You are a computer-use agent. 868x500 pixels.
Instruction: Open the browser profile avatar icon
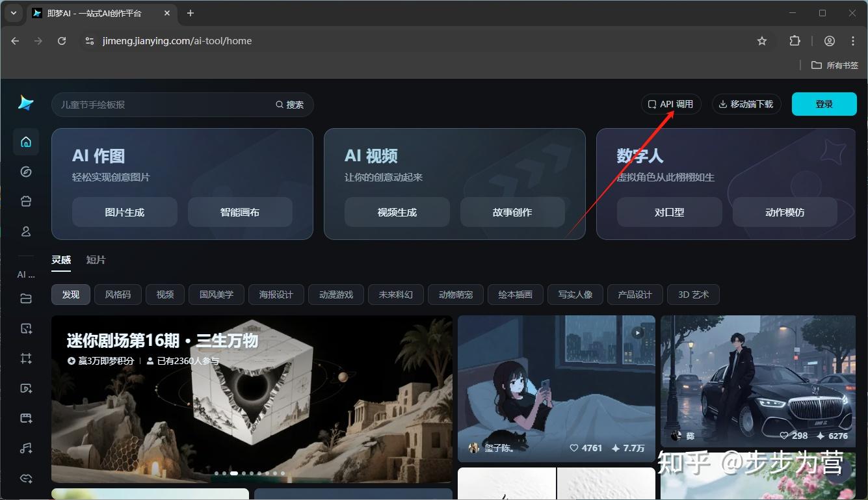click(830, 41)
